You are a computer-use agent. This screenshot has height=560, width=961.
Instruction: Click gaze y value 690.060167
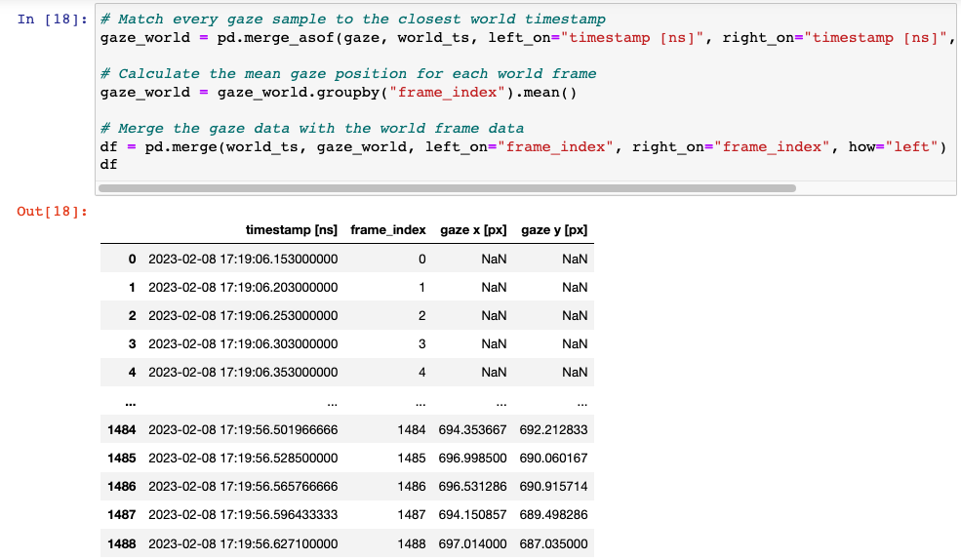coord(553,458)
